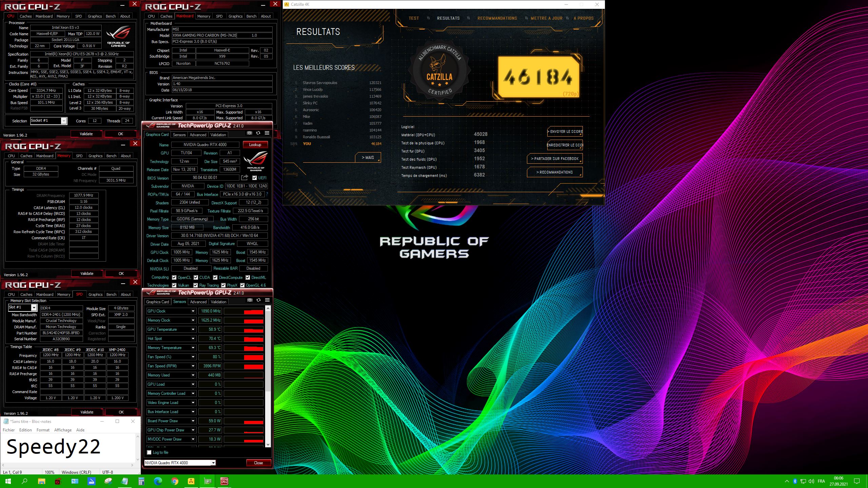Toggle the OpenCL checkbox
The image size is (868, 488).
coord(174,277)
